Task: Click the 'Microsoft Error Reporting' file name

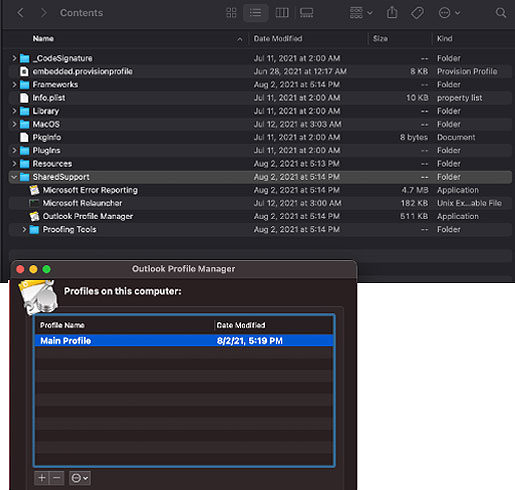Action: [x=90, y=190]
